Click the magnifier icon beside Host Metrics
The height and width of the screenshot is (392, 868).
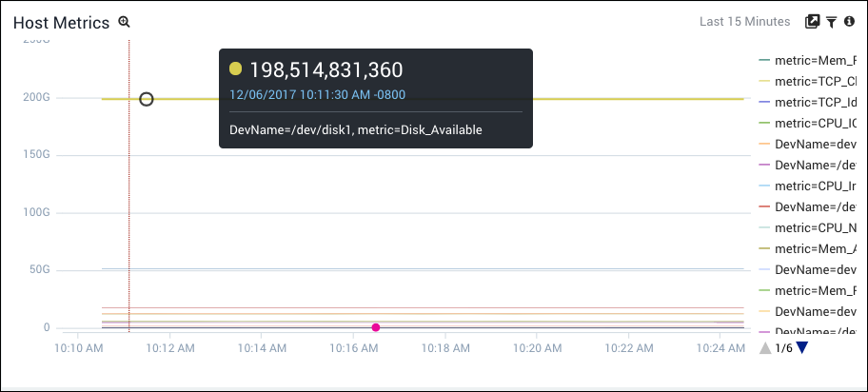click(124, 22)
